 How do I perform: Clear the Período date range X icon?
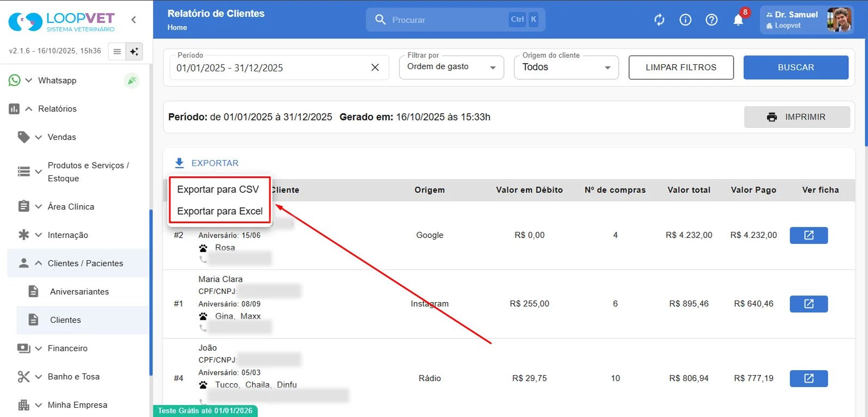pos(375,68)
